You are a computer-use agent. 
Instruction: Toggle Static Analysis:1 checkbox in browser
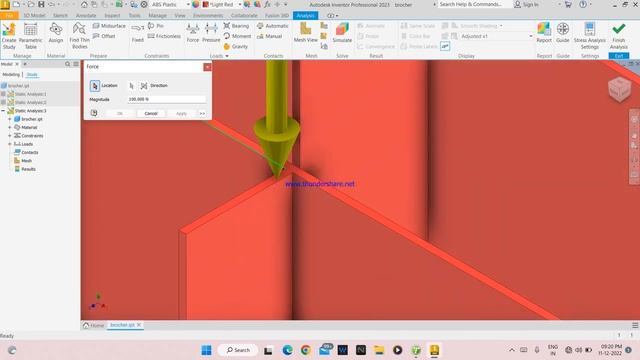[3, 94]
